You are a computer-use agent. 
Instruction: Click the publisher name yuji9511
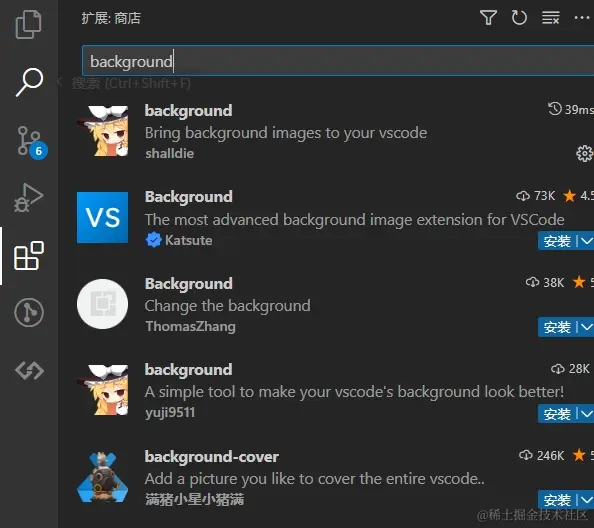coord(170,412)
